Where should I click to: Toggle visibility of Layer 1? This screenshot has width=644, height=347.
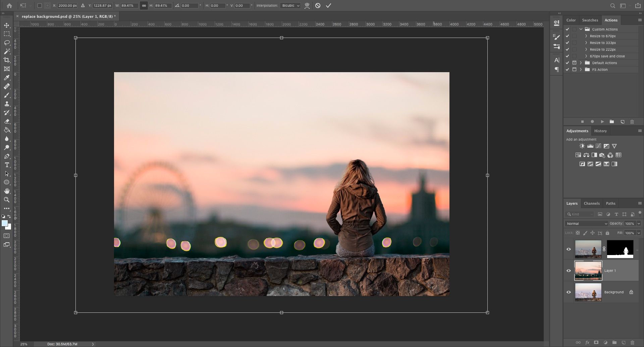569,270
